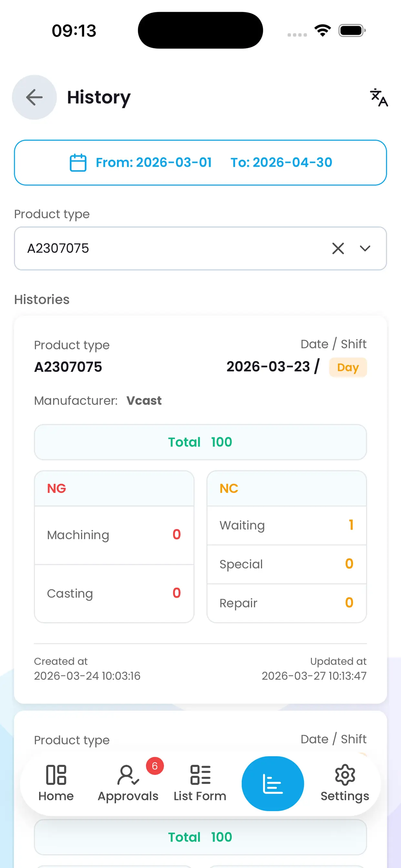Tap the Histories section label
Screen dimensions: 401x868
(42, 300)
